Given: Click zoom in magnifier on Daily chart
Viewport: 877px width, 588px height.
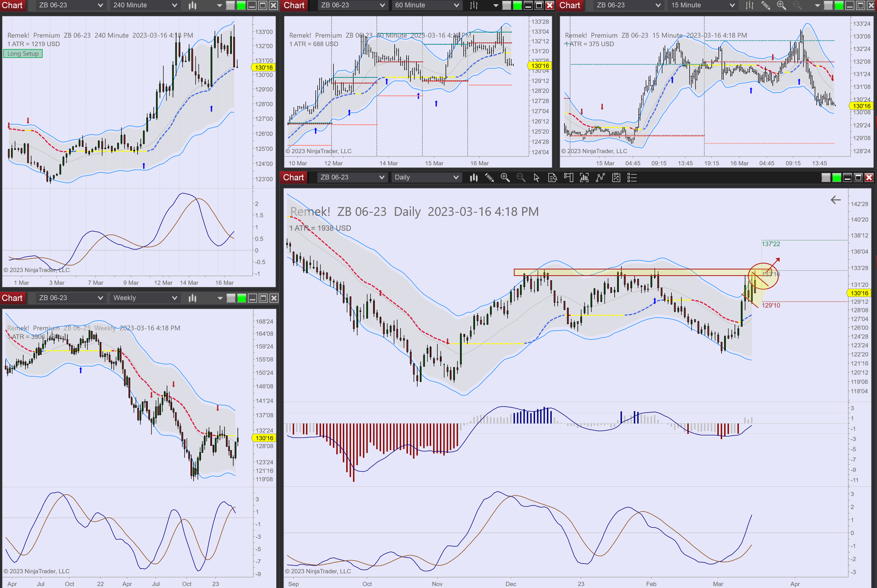Looking at the screenshot, I should point(505,178).
